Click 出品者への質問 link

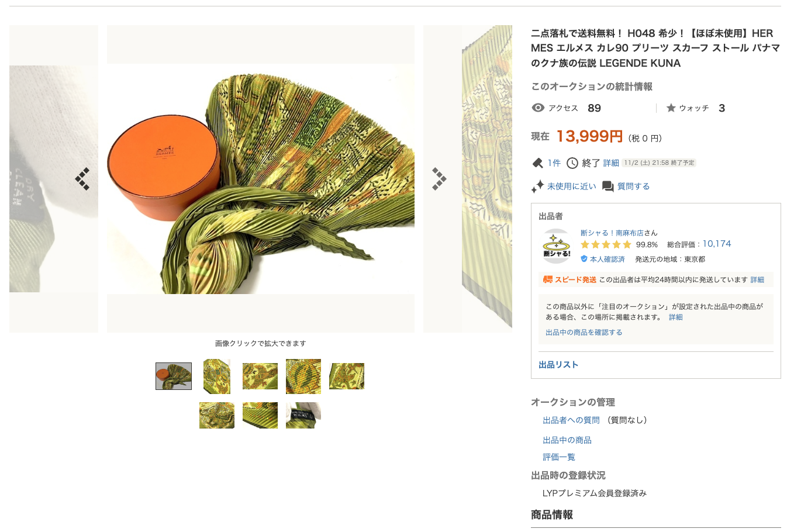(x=571, y=420)
